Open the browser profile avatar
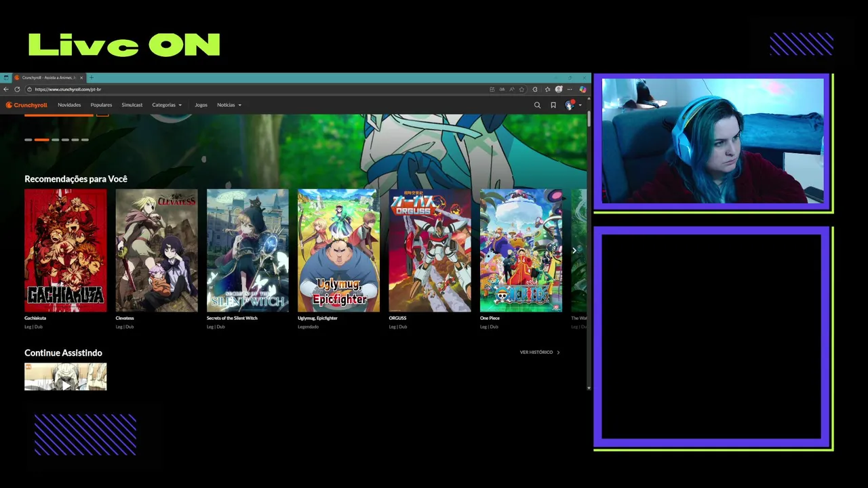Viewport: 868px width, 488px height. tap(559, 89)
